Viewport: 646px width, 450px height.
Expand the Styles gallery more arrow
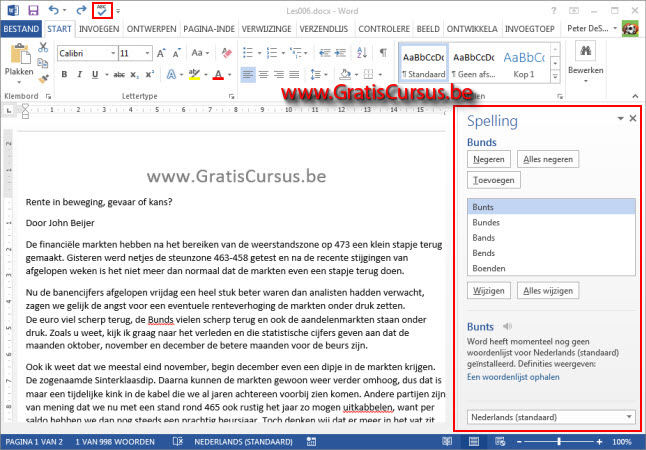[x=555, y=76]
